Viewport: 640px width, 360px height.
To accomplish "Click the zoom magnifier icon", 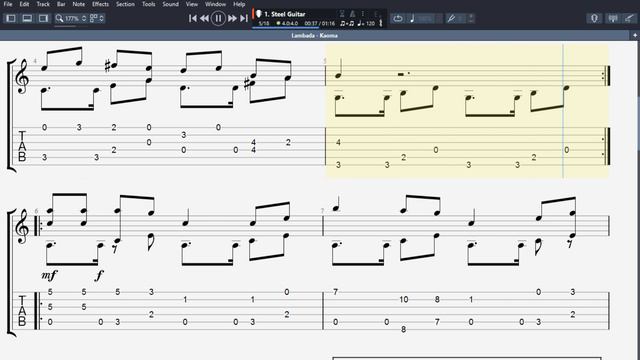I will (x=60, y=18).
